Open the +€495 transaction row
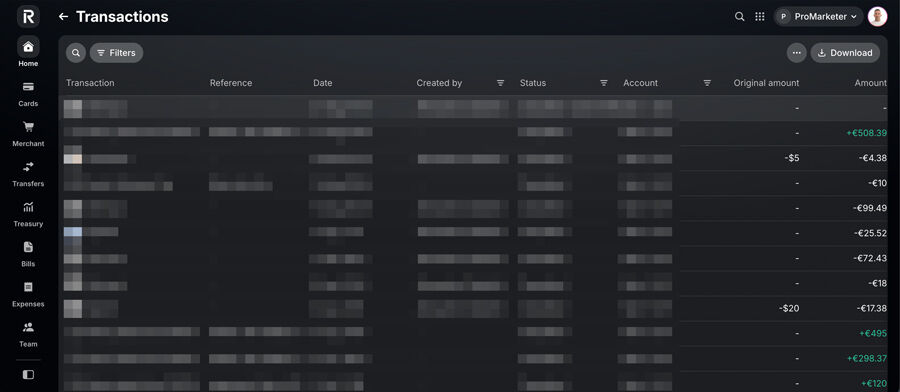The height and width of the screenshot is (392, 900). [x=473, y=333]
